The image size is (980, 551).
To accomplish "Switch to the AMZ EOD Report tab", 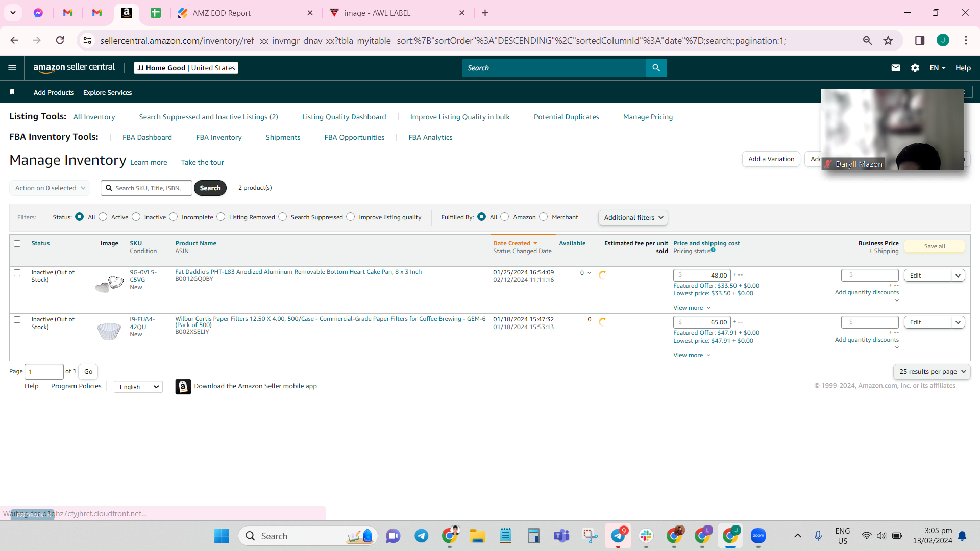I will point(245,13).
